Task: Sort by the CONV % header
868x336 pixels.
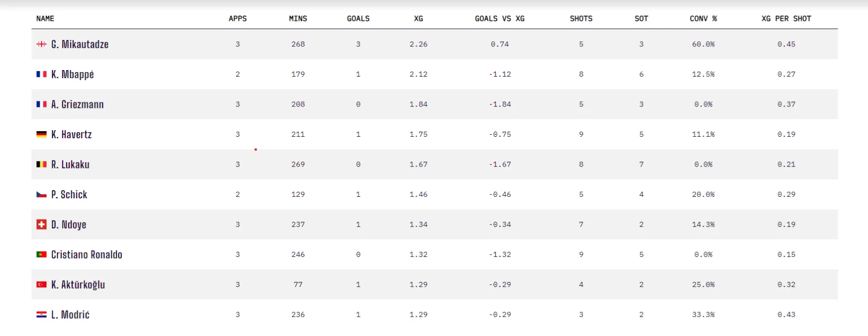Action: click(x=703, y=19)
